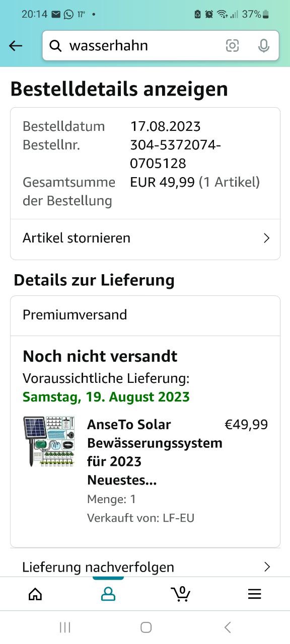The image size is (290, 644).
Task: Open the shopping cart icon
Action: tap(181, 594)
